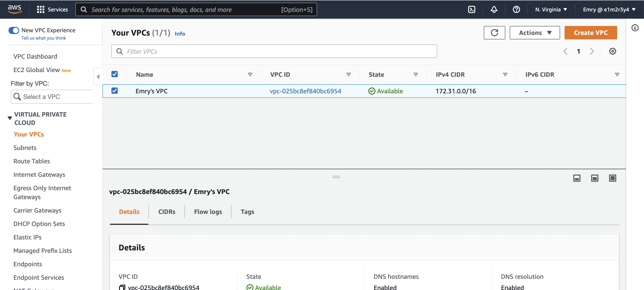The image size is (644, 290).
Task: Maximize the details split panel
Action: point(612,178)
